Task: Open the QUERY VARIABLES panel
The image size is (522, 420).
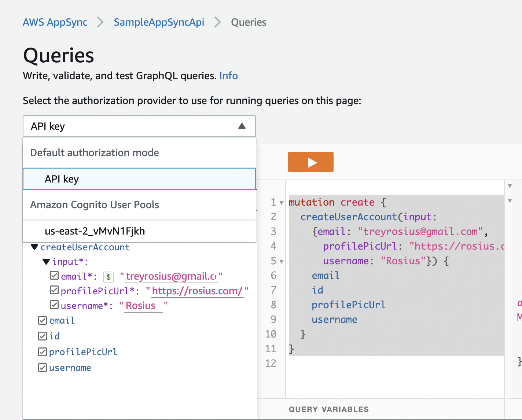Action: pyautogui.click(x=329, y=409)
